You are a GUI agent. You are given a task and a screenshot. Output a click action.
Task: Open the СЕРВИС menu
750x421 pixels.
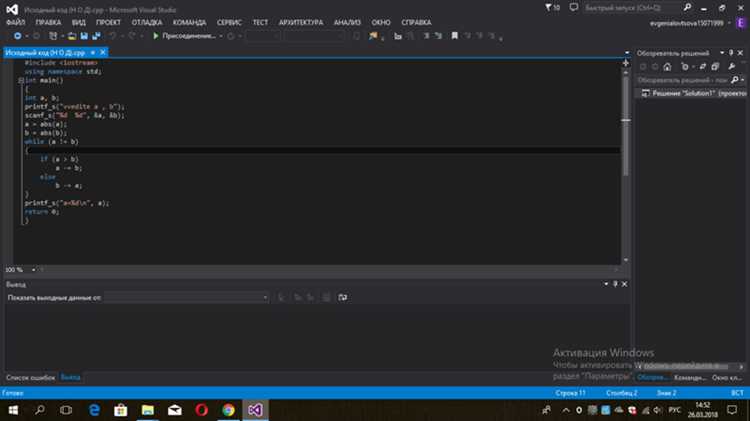point(229,22)
